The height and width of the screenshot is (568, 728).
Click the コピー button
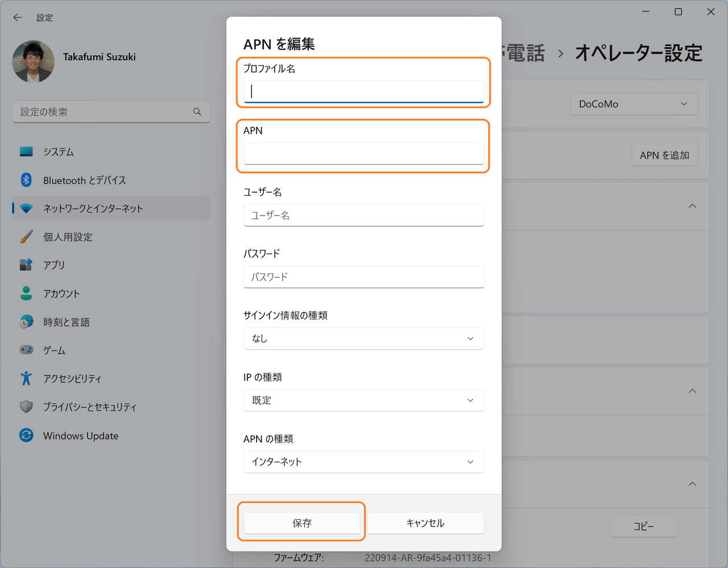[643, 526]
